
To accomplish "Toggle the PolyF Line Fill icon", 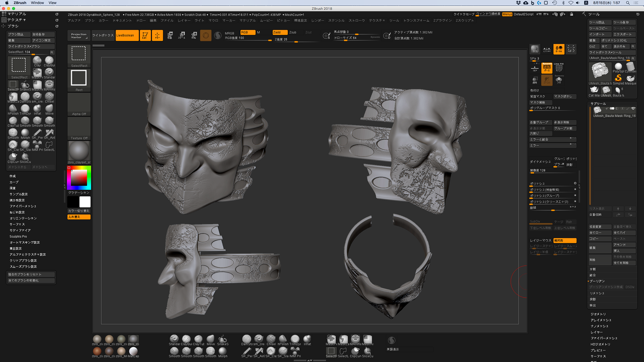I will click(x=559, y=67).
